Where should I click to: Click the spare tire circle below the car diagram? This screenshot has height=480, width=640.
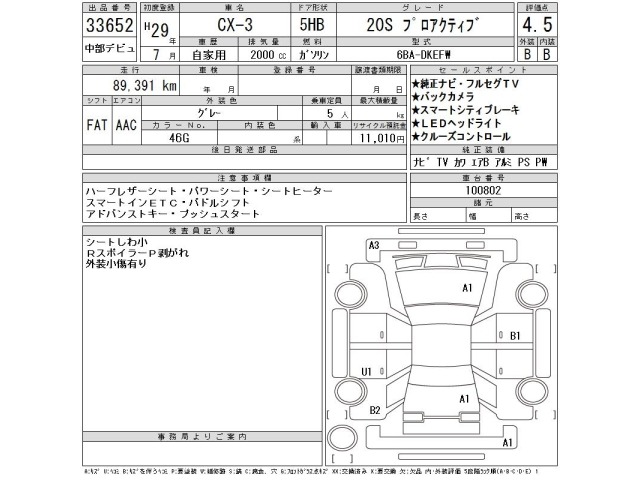[342, 438]
